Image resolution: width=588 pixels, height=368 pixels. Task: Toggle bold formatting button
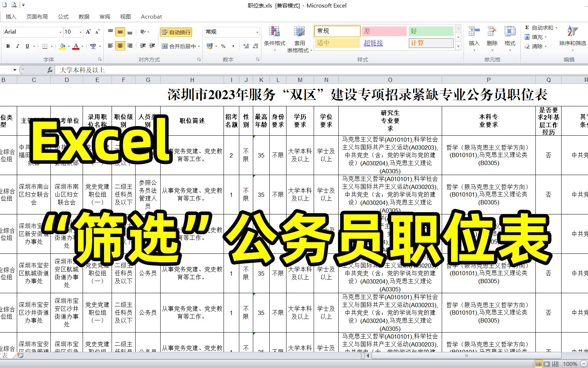click(8, 46)
